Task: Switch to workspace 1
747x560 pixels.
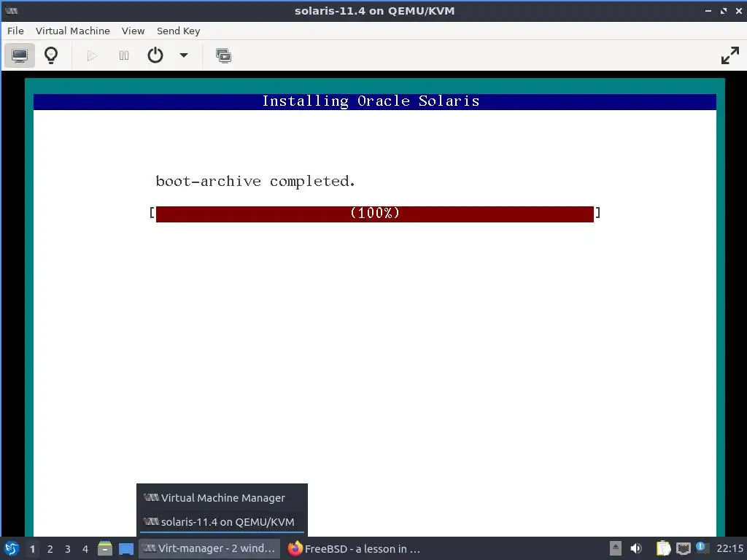Action: [32, 549]
